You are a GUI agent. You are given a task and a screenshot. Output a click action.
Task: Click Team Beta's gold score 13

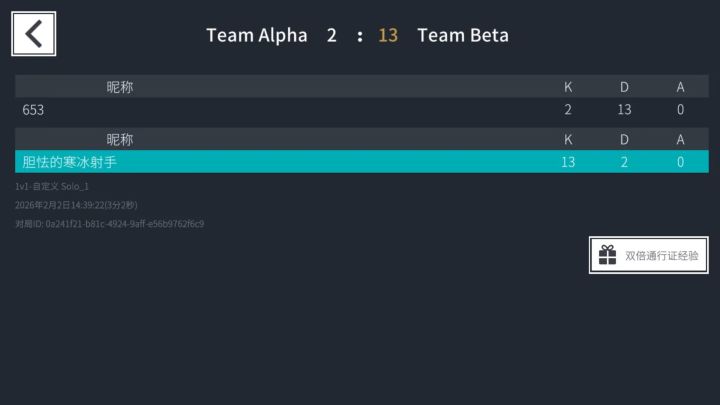[x=388, y=35]
